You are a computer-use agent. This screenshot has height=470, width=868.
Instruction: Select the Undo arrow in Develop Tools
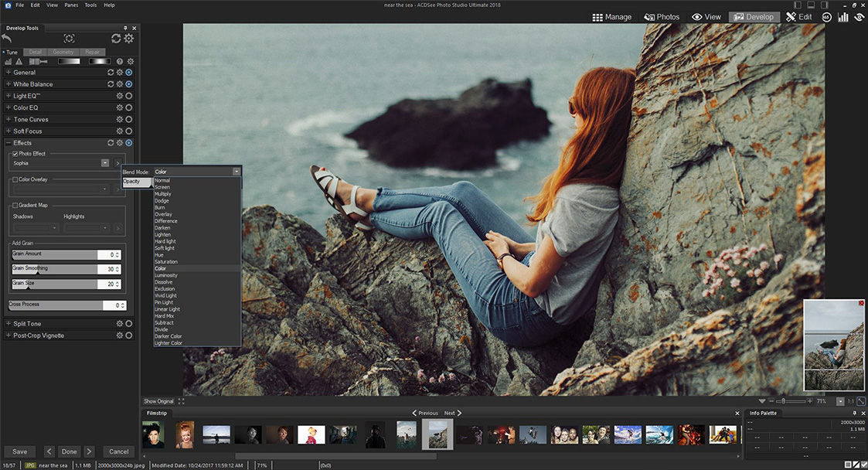pos(7,37)
